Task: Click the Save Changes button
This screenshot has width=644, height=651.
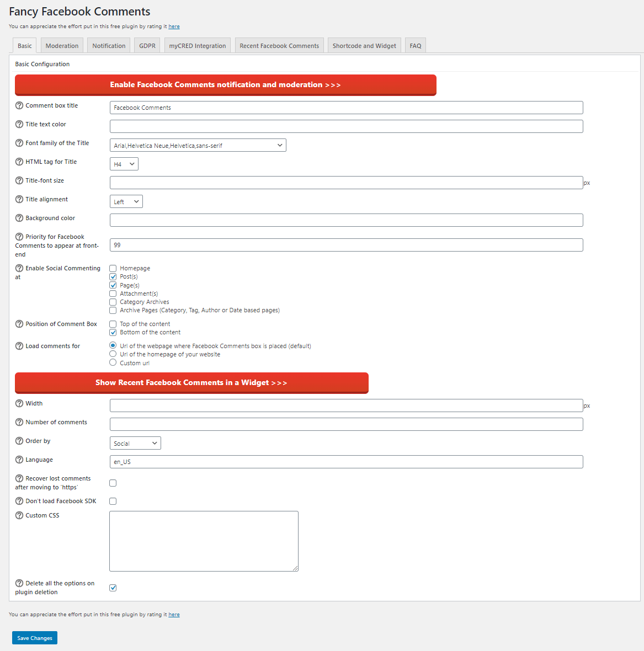Action: pos(35,638)
